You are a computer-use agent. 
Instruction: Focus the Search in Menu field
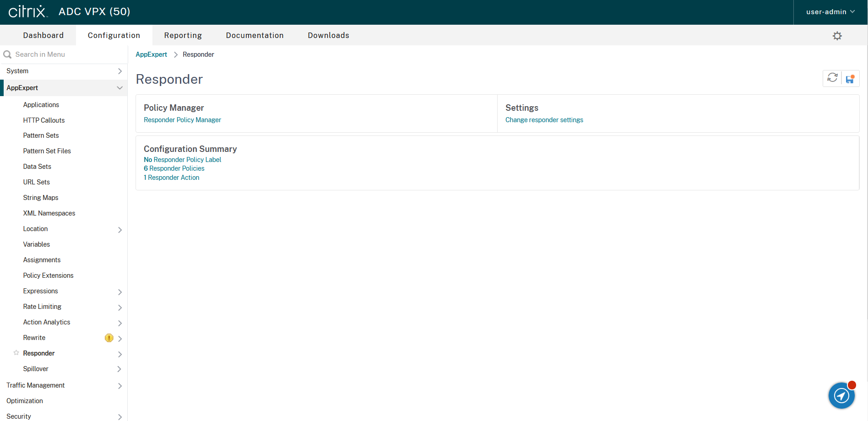[64, 54]
